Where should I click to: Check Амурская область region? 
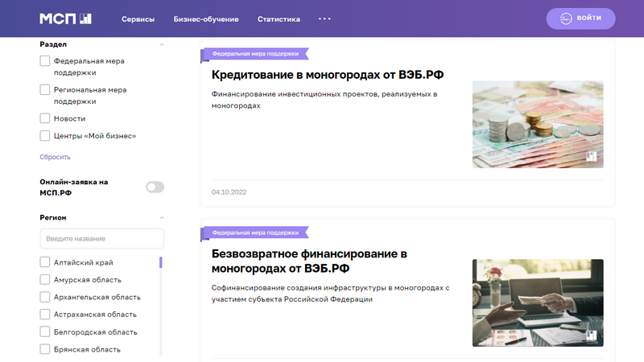45,279
